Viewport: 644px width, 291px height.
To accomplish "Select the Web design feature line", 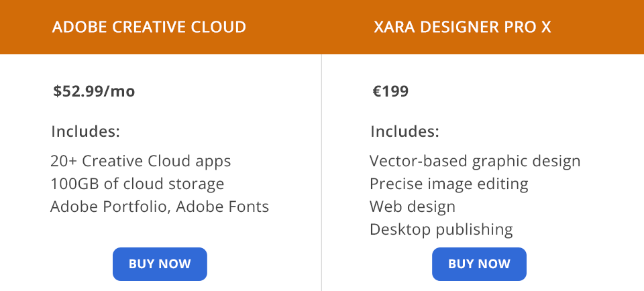I will pos(413,207).
